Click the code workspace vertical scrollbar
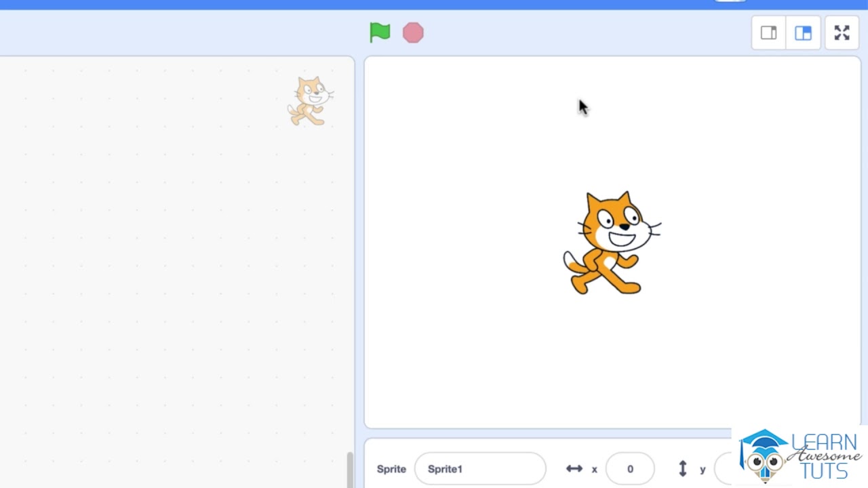 point(350,469)
